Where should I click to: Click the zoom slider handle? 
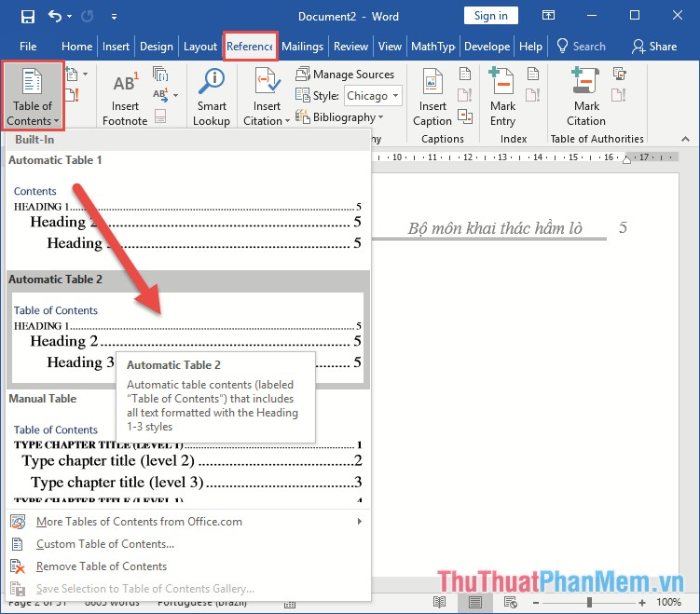[x=589, y=603]
